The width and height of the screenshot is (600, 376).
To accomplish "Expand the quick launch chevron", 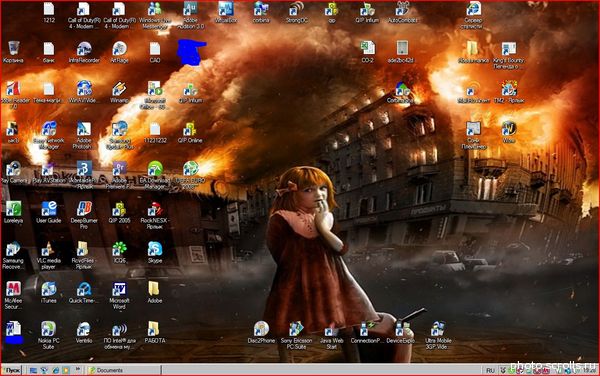I will [78, 369].
